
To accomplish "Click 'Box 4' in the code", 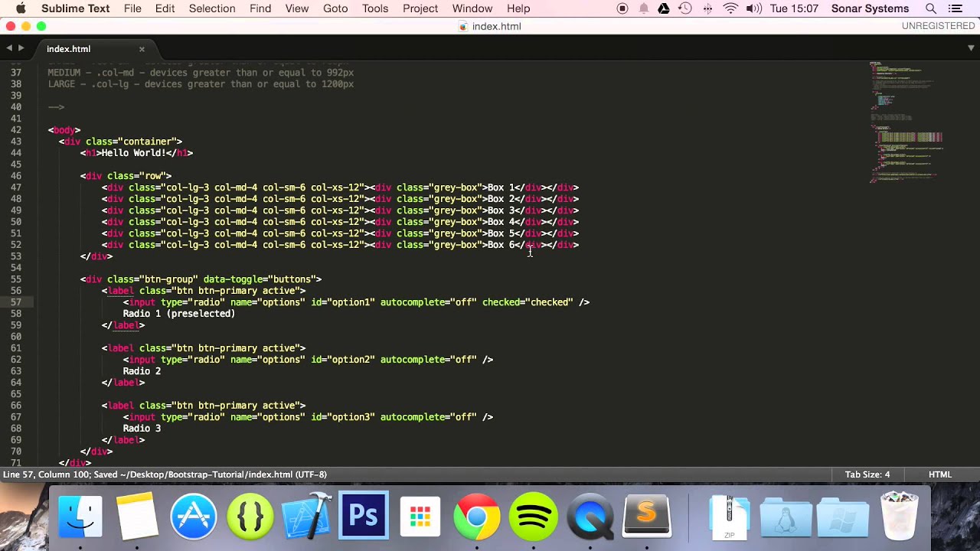I will (501, 222).
